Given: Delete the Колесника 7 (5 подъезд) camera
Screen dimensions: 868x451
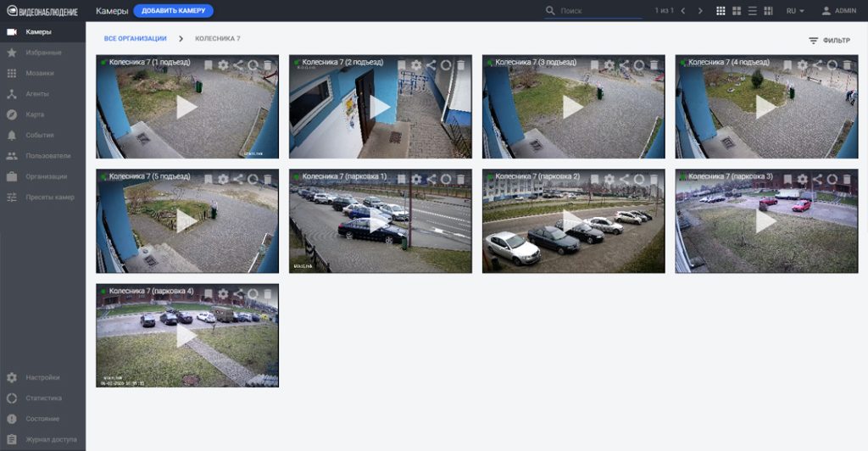Looking at the screenshot, I should click(x=268, y=180).
